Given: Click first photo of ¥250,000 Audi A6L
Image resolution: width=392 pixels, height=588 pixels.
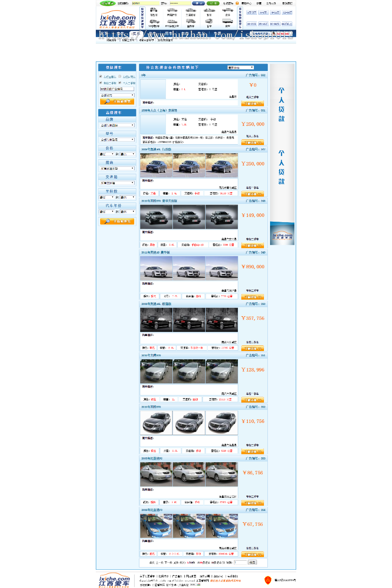Looking at the screenshot, I should (156, 165).
